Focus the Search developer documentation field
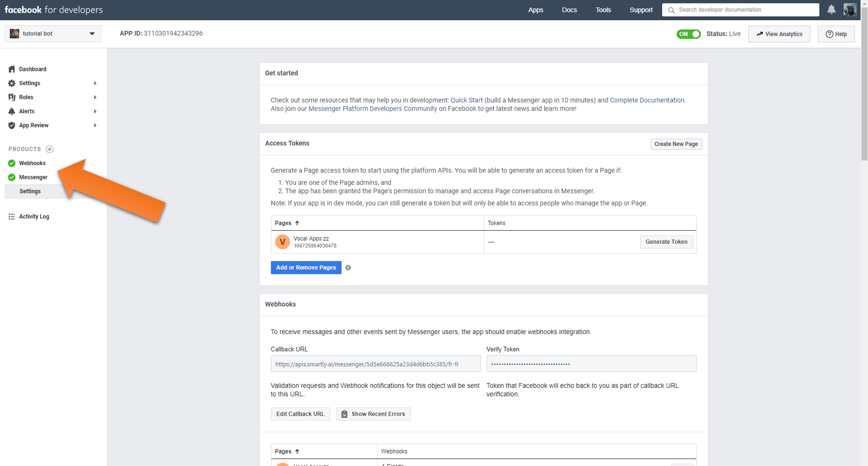The image size is (868, 466). [740, 10]
